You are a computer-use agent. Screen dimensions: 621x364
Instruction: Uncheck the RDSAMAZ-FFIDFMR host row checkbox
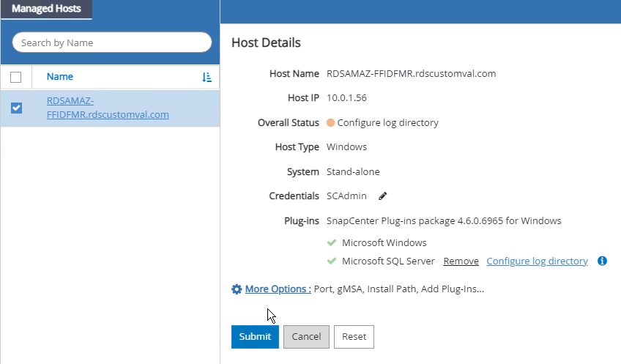(x=16, y=108)
